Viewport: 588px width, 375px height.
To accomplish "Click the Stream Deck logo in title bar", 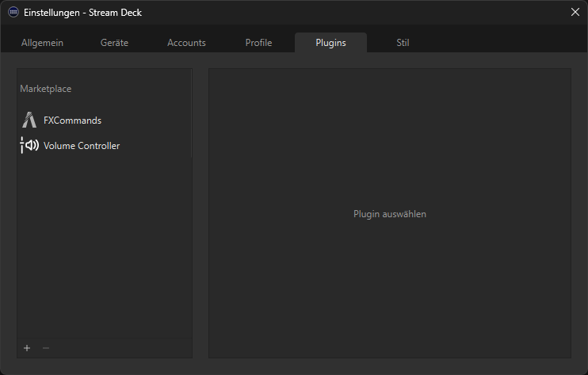I will (x=13, y=13).
